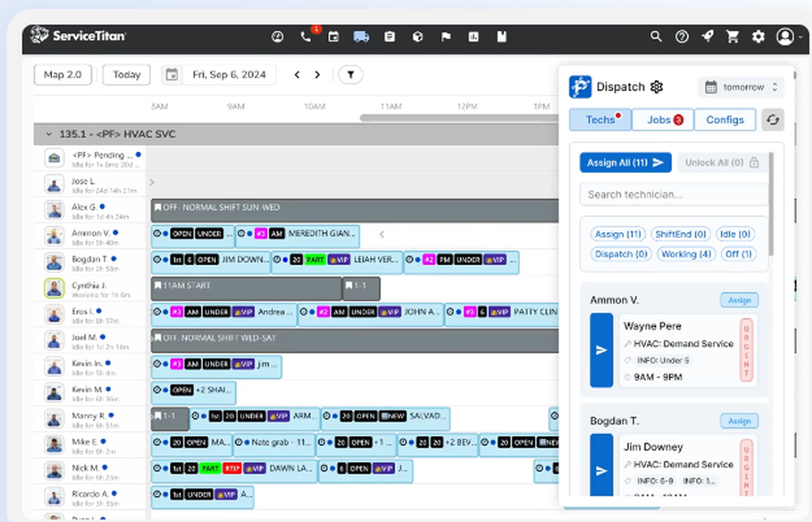Switch to the Techs tab
The image size is (812, 522).
[x=600, y=119]
